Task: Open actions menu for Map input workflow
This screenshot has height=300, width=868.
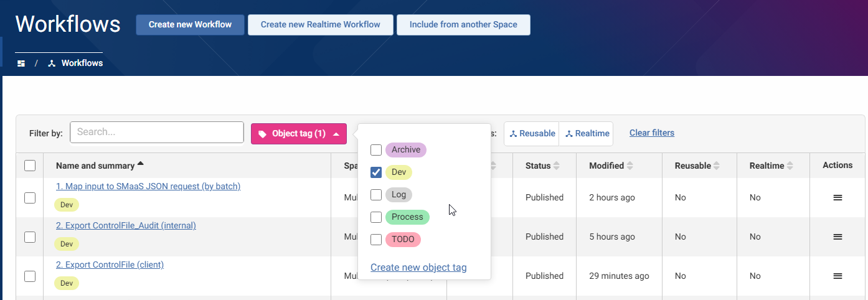Action: [837, 197]
